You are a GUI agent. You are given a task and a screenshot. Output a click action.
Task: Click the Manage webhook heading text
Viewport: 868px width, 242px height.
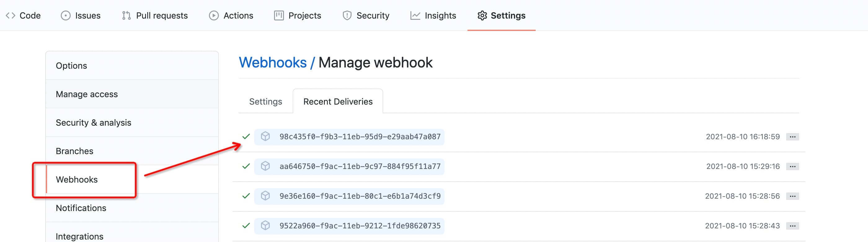pyautogui.click(x=375, y=63)
